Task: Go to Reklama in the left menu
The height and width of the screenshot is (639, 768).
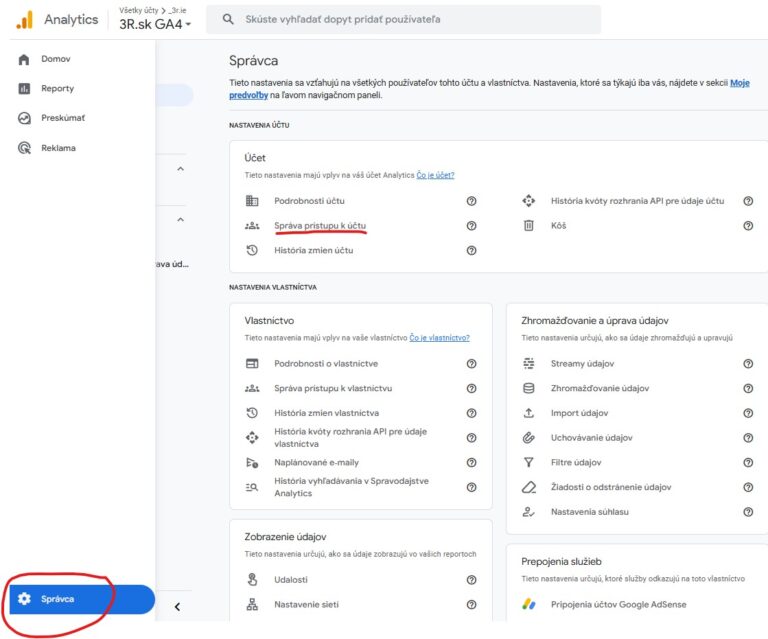Action: coord(58,148)
